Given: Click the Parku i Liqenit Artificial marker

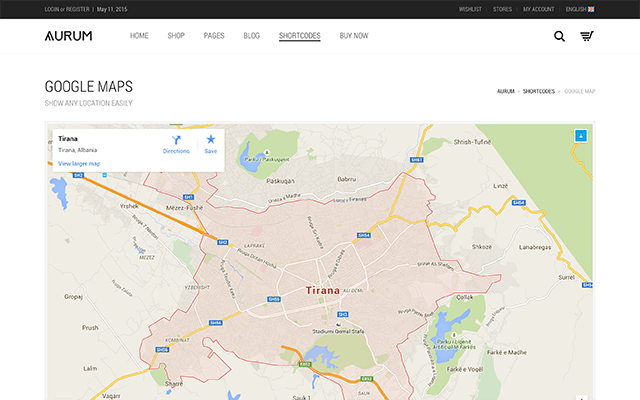Looking at the screenshot, I should pyautogui.click(x=453, y=335).
